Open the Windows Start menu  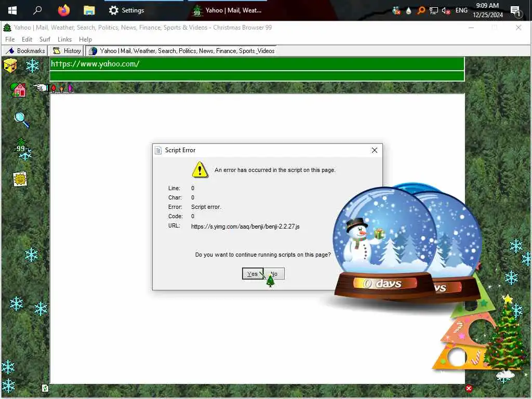click(12, 10)
